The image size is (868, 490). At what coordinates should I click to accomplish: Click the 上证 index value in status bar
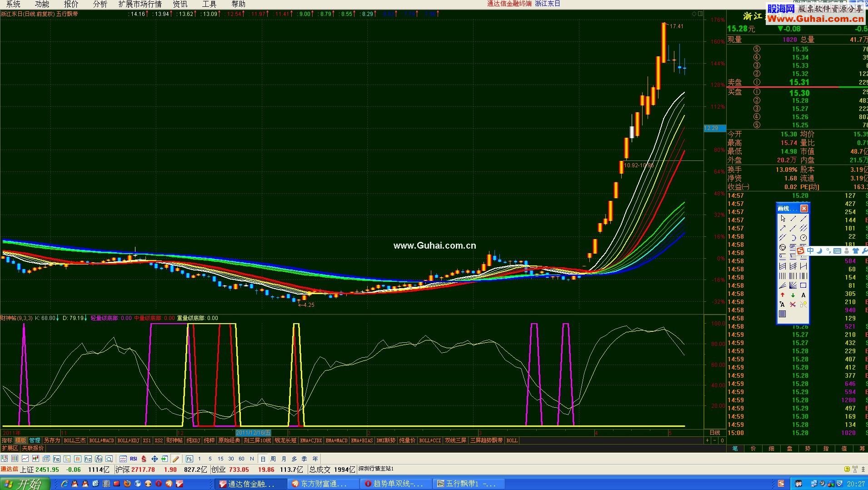pos(47,470)
